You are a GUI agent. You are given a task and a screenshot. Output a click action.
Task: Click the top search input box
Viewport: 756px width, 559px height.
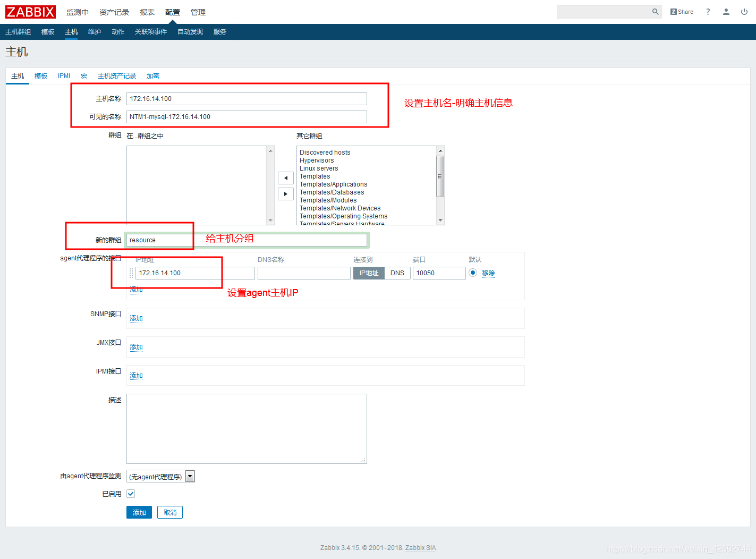[x=604, y=12]
